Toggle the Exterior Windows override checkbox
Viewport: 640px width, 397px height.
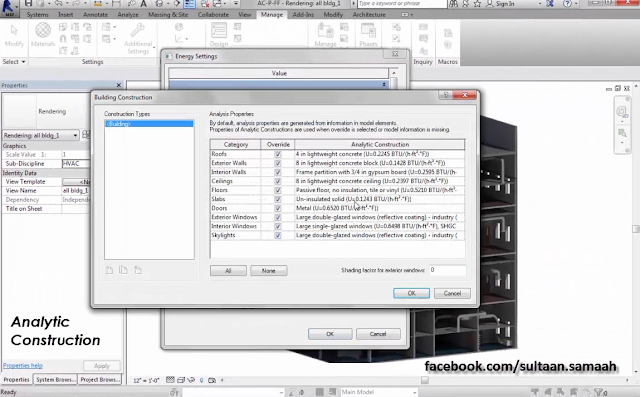click(278, 217)
